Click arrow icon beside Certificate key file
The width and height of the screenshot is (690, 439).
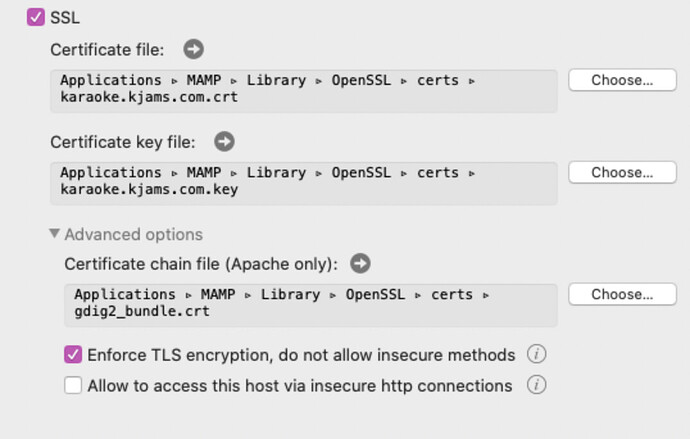[224, 142]
